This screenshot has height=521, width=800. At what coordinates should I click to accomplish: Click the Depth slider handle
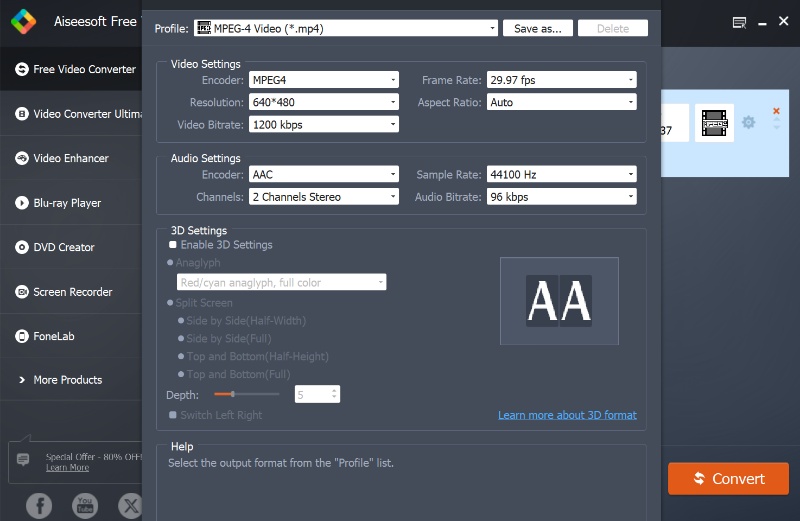233,394
